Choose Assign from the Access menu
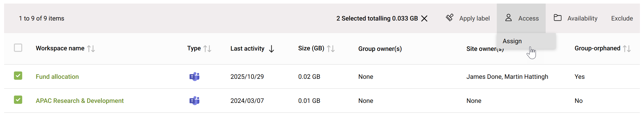This screenshot has width=644, height=116. point(512,41)
